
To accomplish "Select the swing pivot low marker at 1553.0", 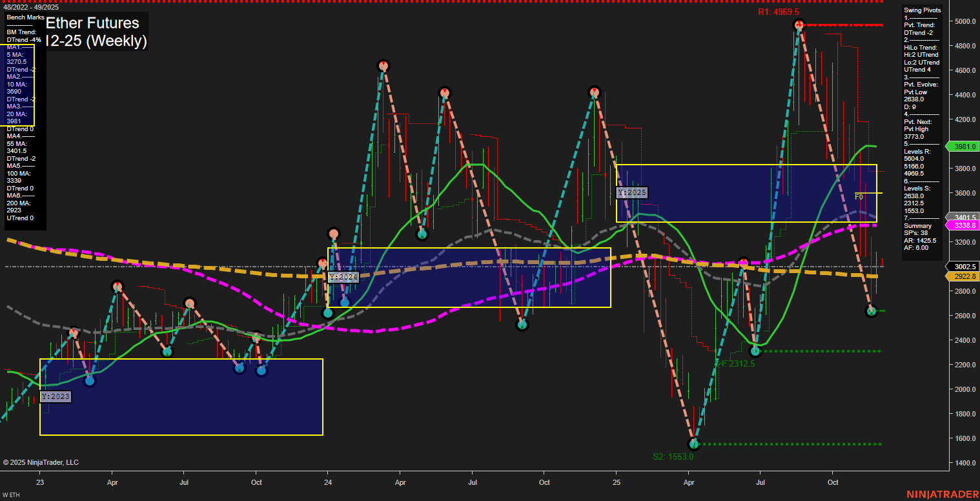I will [694, 444].
